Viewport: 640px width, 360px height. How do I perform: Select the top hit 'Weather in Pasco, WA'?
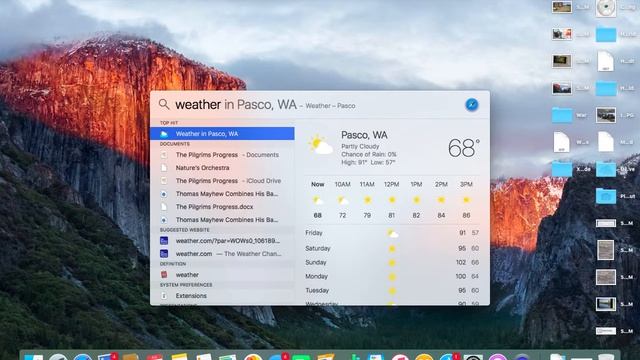(x=222, y=133)
